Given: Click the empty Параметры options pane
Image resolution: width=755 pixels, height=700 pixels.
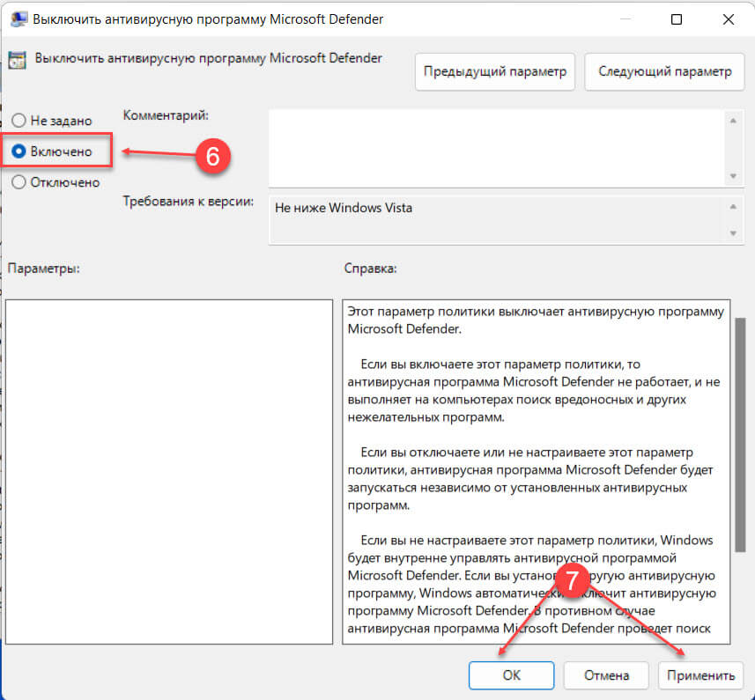Looking at the screenshot, I should click(169, 471).
